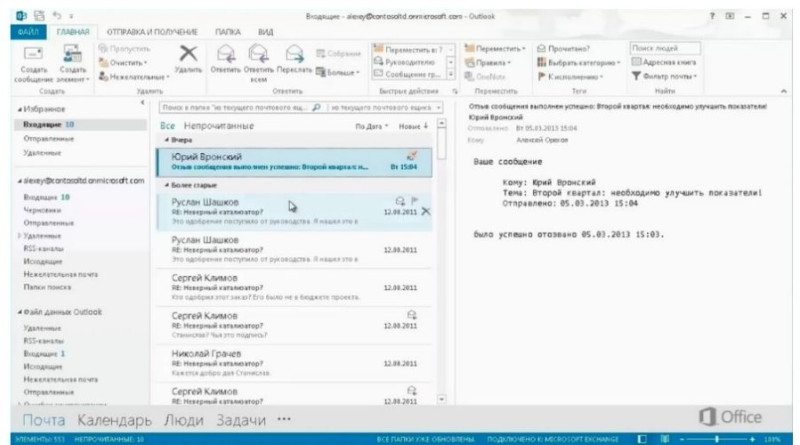This screenshot has height=445, width=800.
Task: Click the OneNote button in ribbon
Action: 485,77
